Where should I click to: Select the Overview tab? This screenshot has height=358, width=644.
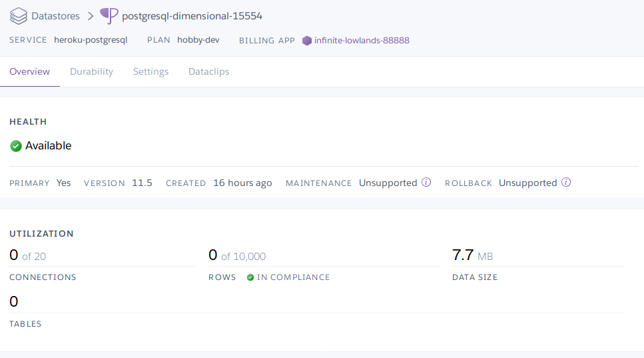[x=29, y=71]
